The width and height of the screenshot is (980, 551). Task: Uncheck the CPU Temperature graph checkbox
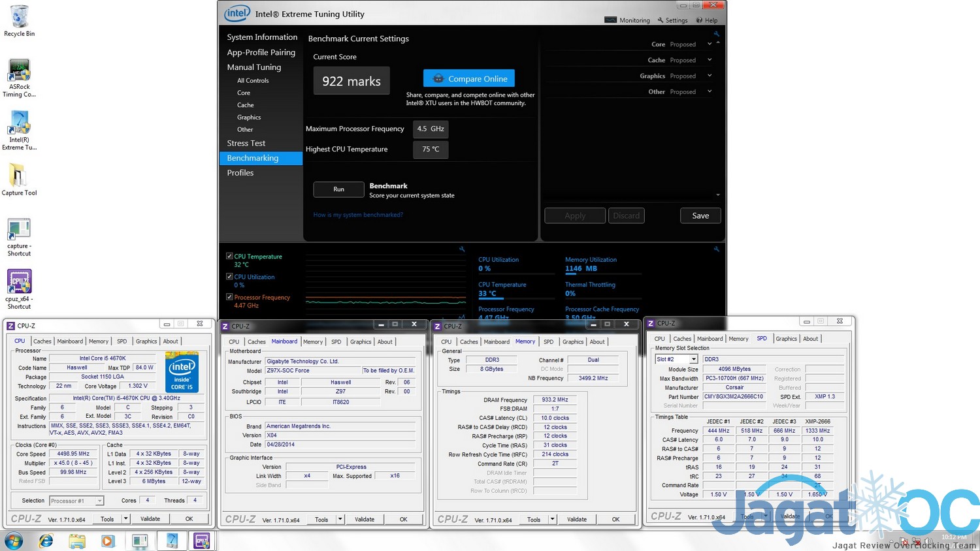pyautogui.click(x=229, y=257)
